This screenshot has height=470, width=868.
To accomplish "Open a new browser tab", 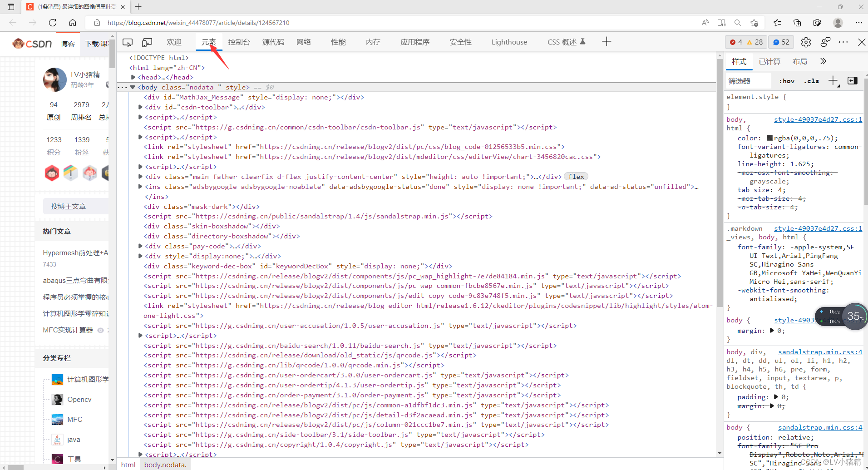I will coord(138,7).
